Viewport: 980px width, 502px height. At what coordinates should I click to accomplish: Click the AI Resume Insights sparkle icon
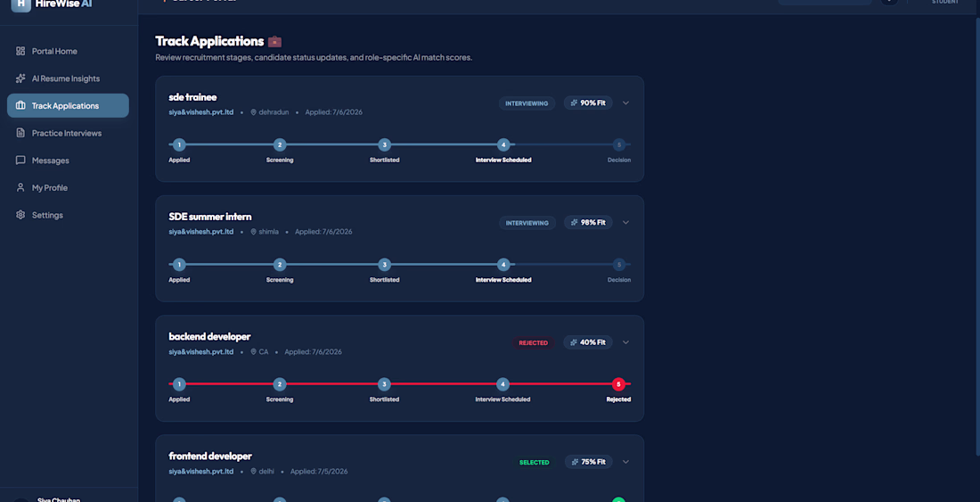click(20, 78)
